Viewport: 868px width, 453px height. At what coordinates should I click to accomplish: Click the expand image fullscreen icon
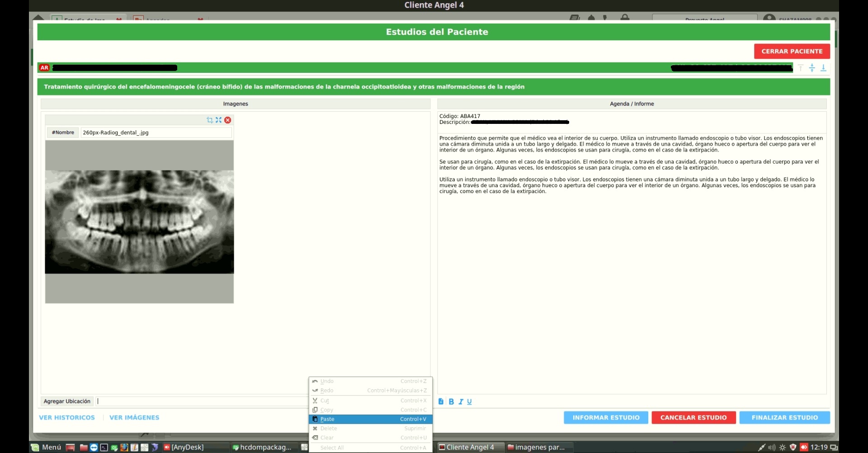[x=218, y=120]
